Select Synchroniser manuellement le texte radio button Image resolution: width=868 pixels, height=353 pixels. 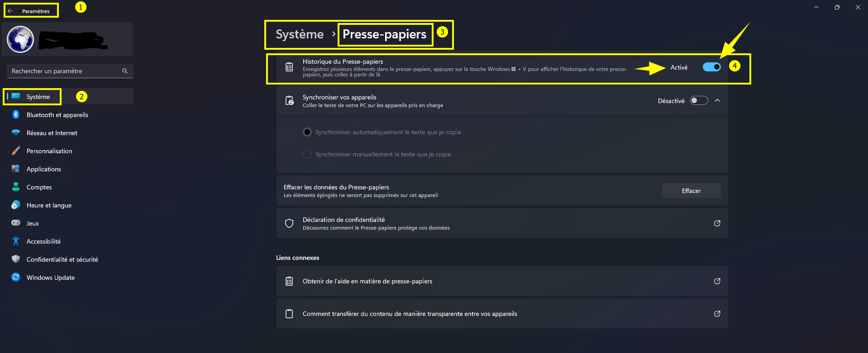(x=307, y=154)
